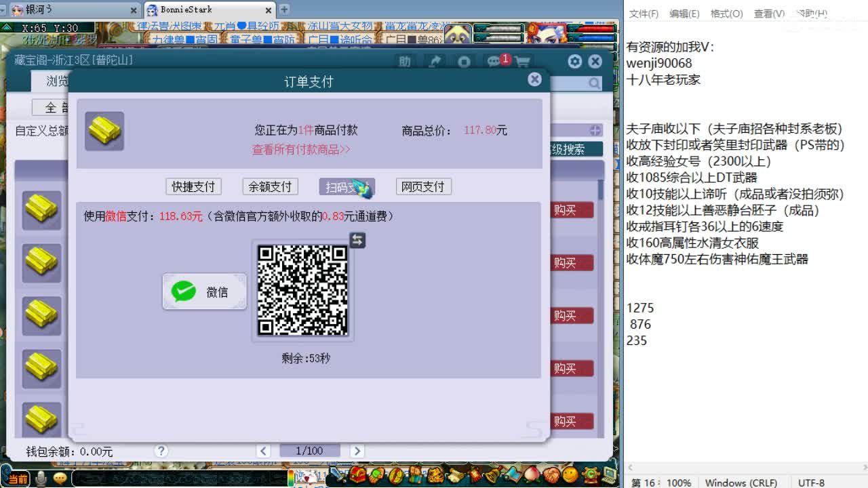This screenshot has height=488, width=868.
Task: Click the QR code switch arrows icon
Action: point(357,240)
